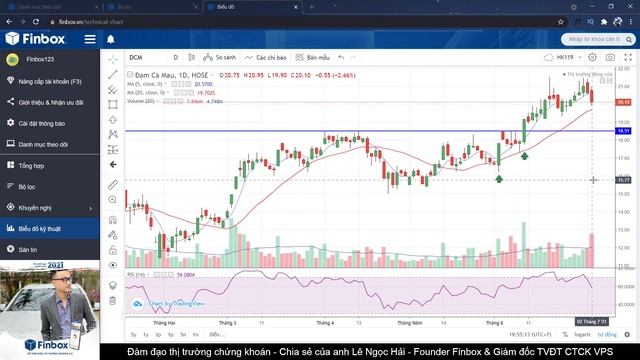Image resolution: width=640 pixels, height=360 pixels.
Task: Open Nâng cấp tài khoản sidebar item
Action: pyautogui.click(x=50, y=82)
